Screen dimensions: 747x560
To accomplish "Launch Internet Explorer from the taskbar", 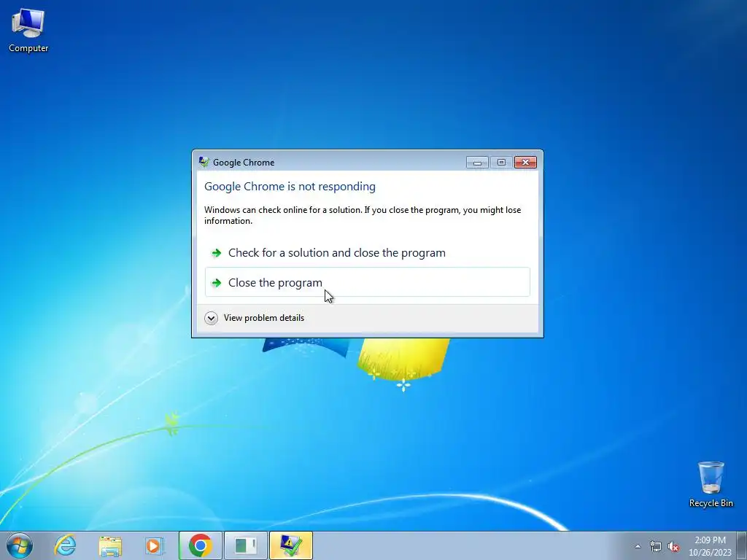I will [65, 545].
